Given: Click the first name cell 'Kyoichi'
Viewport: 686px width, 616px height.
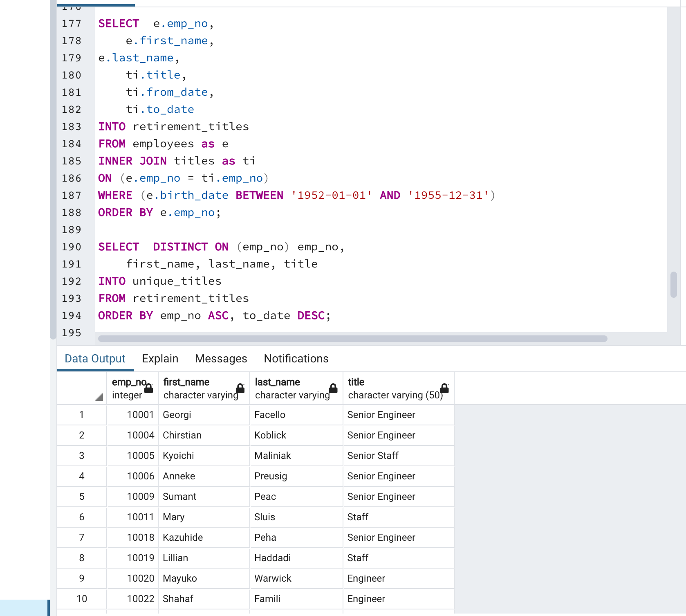Looking at the screenshot, I should pos(204,456).
